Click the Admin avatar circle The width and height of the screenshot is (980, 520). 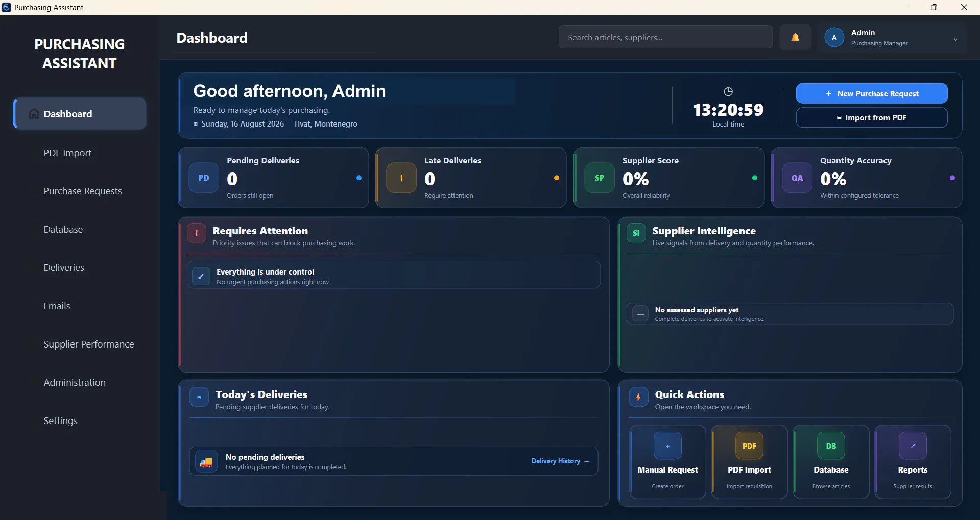tap(834, 37)
